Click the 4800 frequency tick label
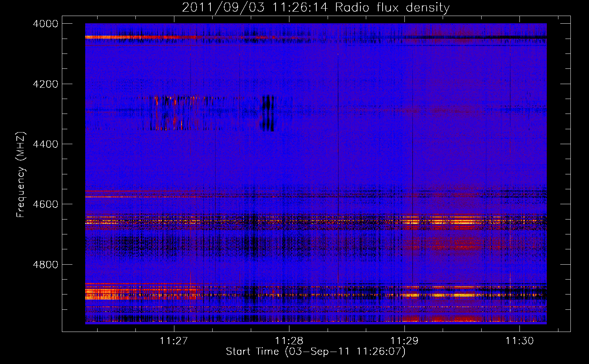The image size is (589, 364). [x=46, y=264]
